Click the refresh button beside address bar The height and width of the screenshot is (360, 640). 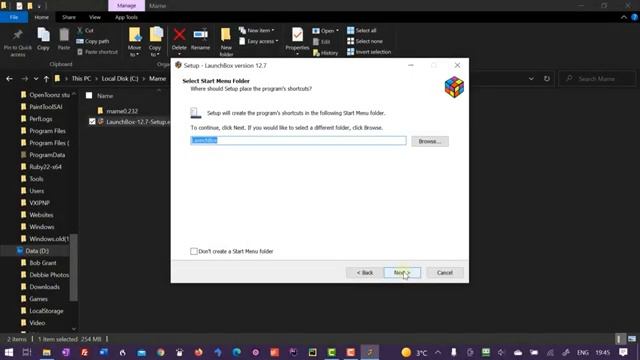tap(547, 78)
